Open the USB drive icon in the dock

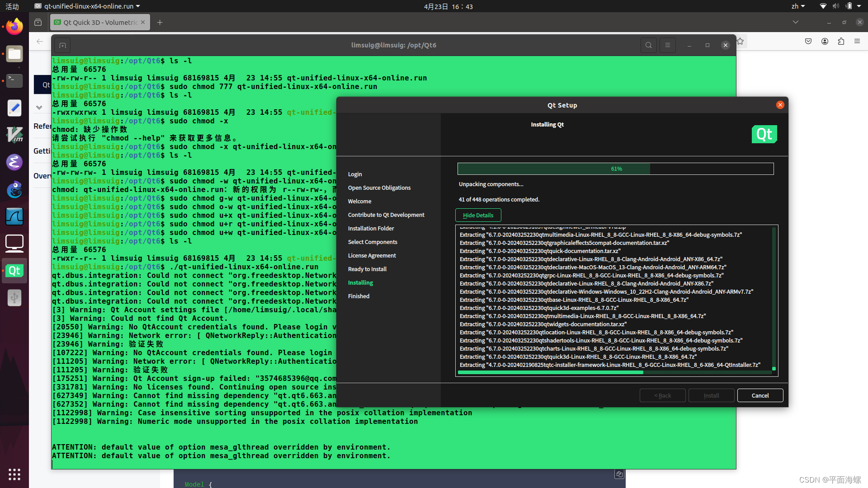pyautogui.click(x=14, y=298)
